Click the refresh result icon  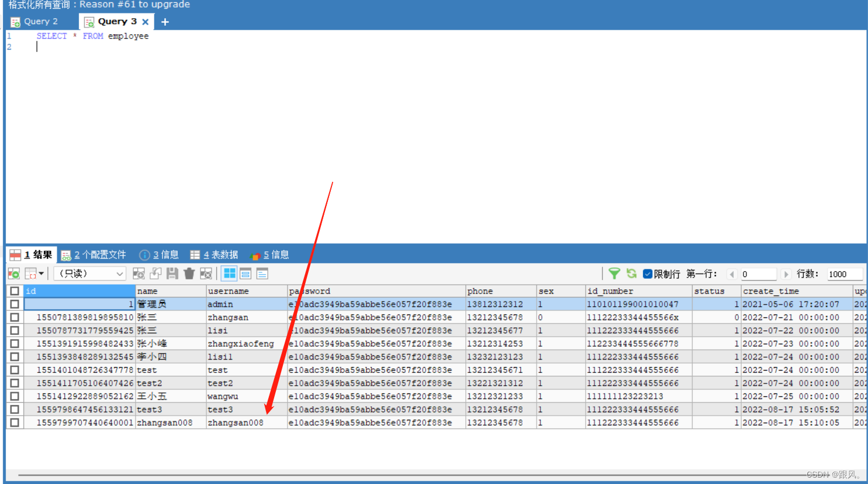coord(631,273)
